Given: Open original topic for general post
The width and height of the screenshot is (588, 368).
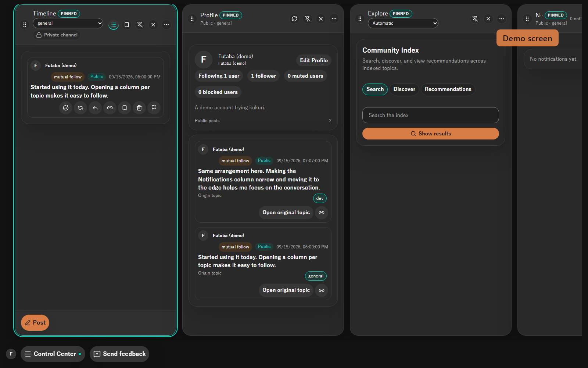Looking at the screenshot, I should click(286, 290).
